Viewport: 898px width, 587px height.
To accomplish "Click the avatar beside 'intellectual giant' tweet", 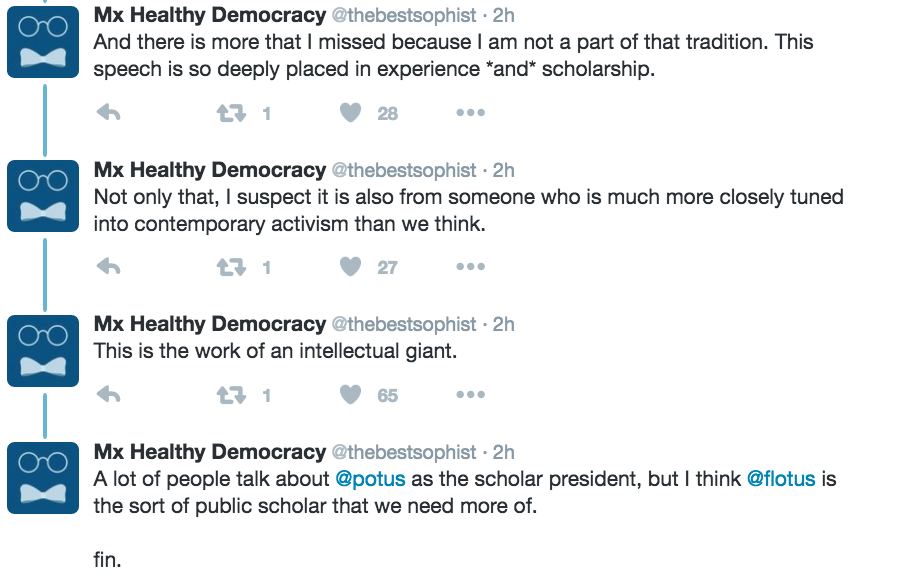I will pos(43,351).
